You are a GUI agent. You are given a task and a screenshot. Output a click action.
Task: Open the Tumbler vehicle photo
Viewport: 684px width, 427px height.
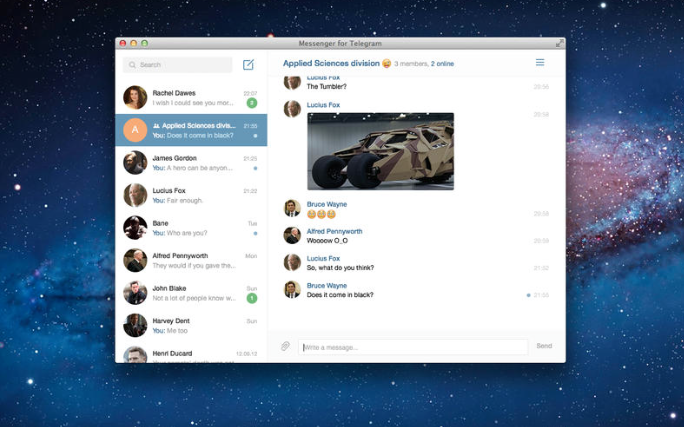tap(380, 151)
